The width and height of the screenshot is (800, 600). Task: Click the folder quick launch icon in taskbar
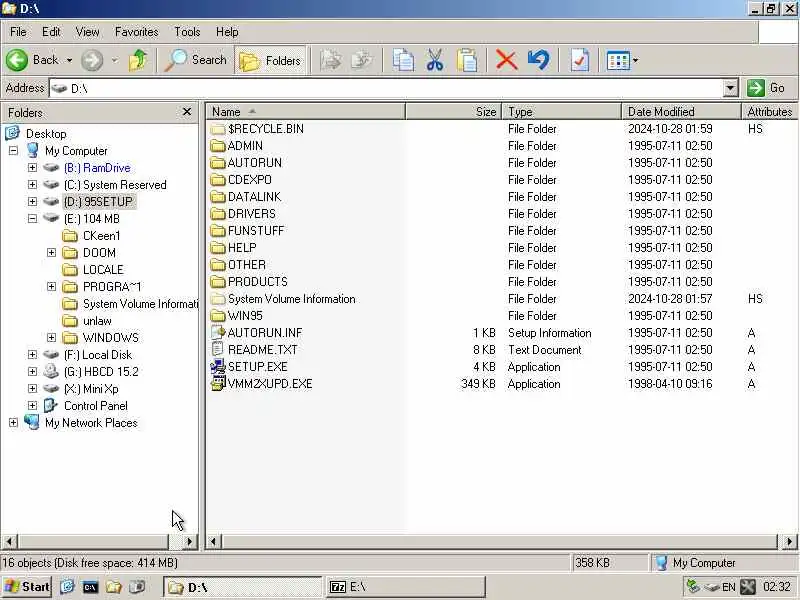(x=113, y=587)
